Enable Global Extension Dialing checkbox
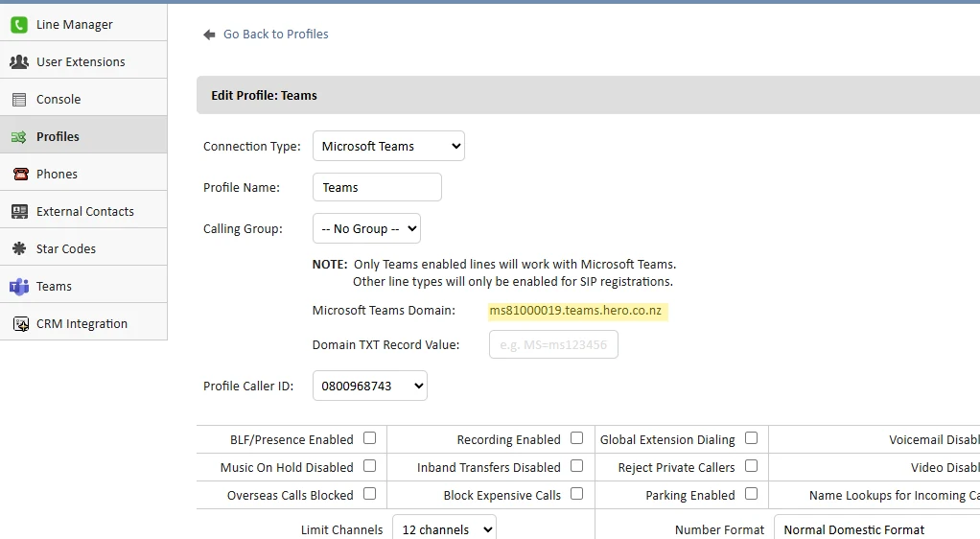This screenshot has width=980, height=539. (x=751, y=438)
